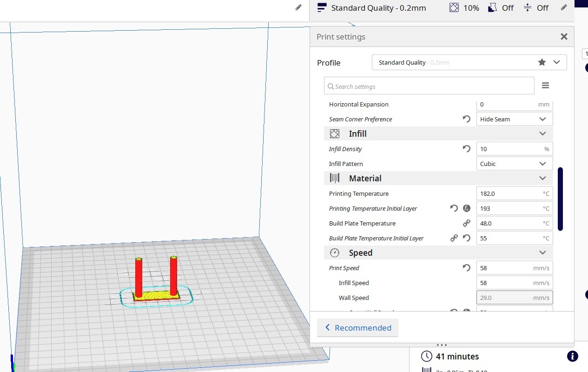The width and height of the screenshot is (588, 372).
Task: Click the info button beside the 41 minutes estimate
Action: pos(572,356)
